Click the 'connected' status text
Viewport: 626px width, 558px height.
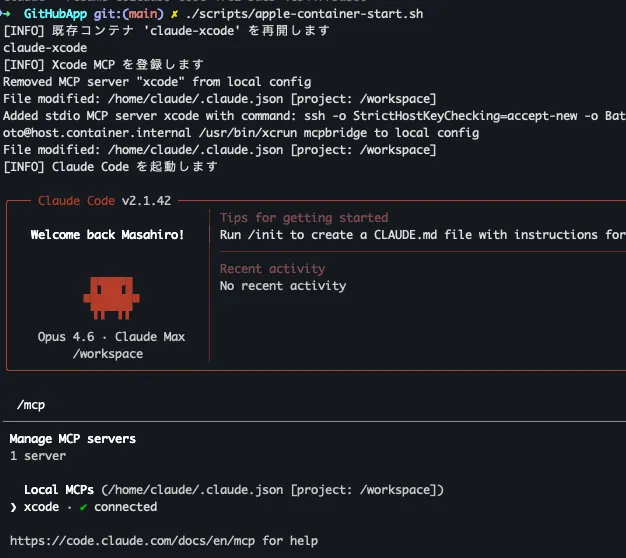[x=126, y=507]
